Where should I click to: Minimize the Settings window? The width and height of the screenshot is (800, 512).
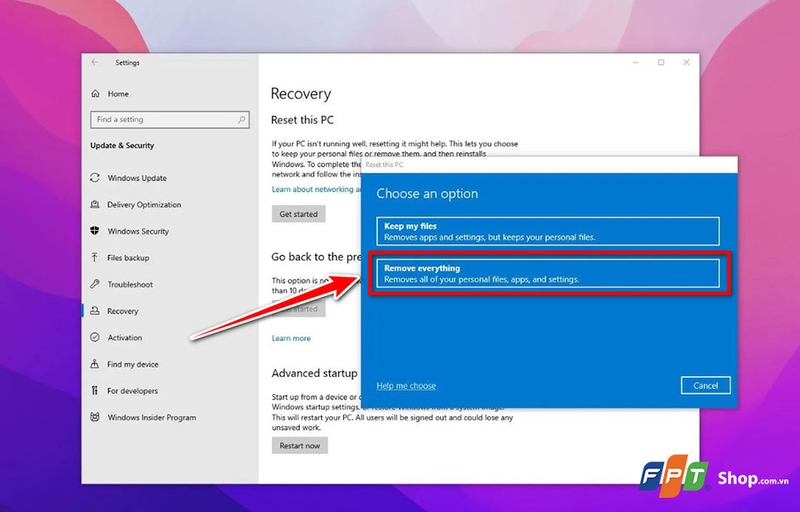click(636, 62)
